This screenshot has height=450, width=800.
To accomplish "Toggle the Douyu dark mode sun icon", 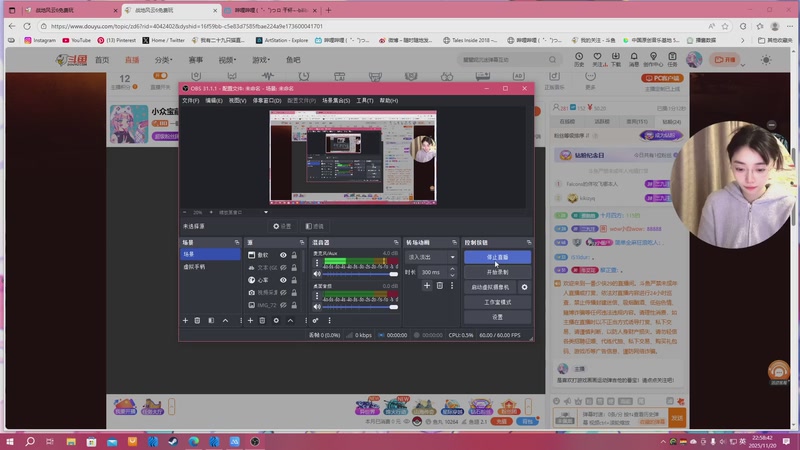I will coord(766,60).
